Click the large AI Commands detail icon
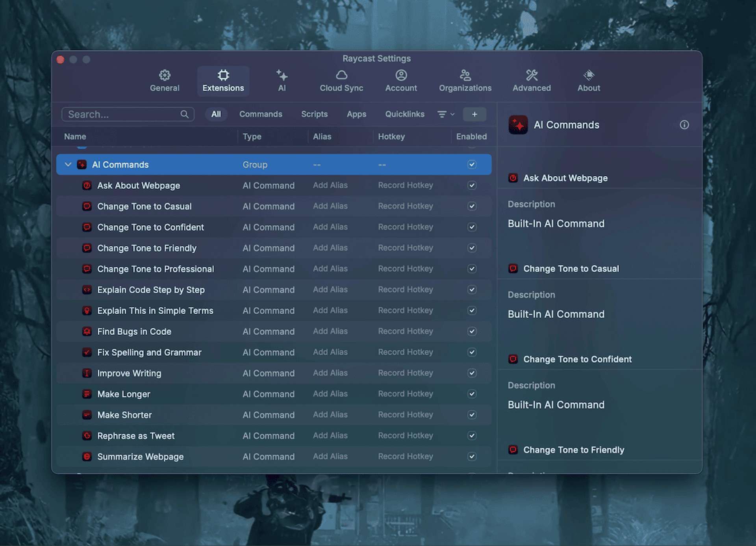This screenshot has width=756, height=546. tap(518, 125)
